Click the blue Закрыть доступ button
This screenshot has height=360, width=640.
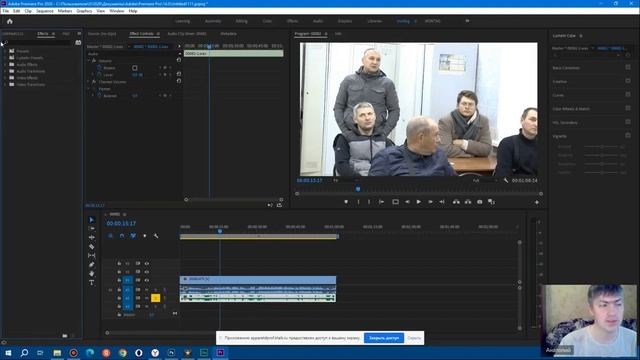pos(384,338)
